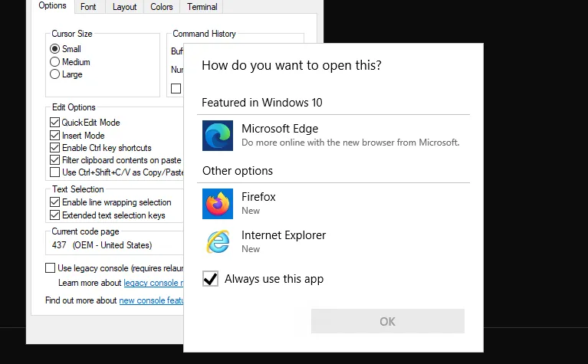Image resolution: width=588 pixels, height=364 pixels.
Task: Uncheck Always use this app
Action: 210,278
